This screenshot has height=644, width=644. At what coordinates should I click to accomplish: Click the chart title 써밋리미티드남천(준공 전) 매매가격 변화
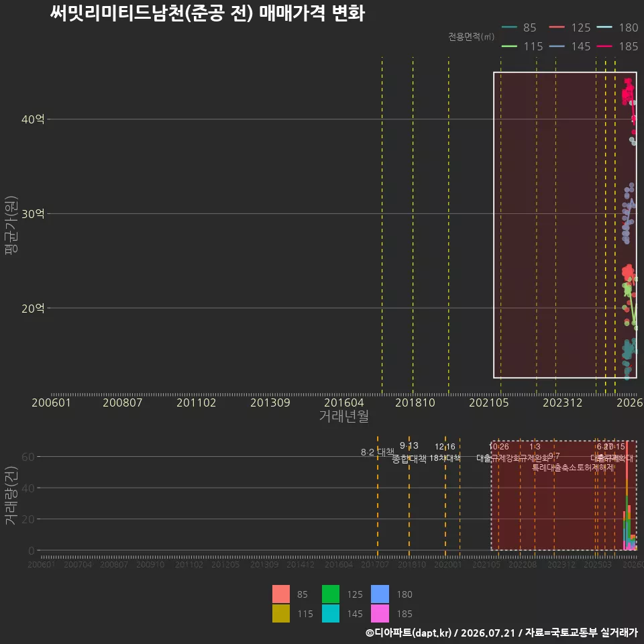tap(207, 13)
